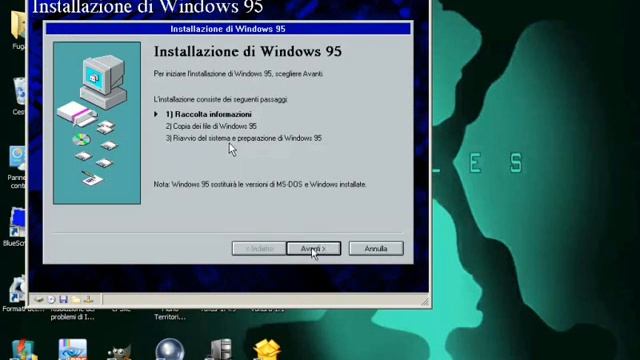Select the step '1) Raccolta informazioni'

pos(209,114)
